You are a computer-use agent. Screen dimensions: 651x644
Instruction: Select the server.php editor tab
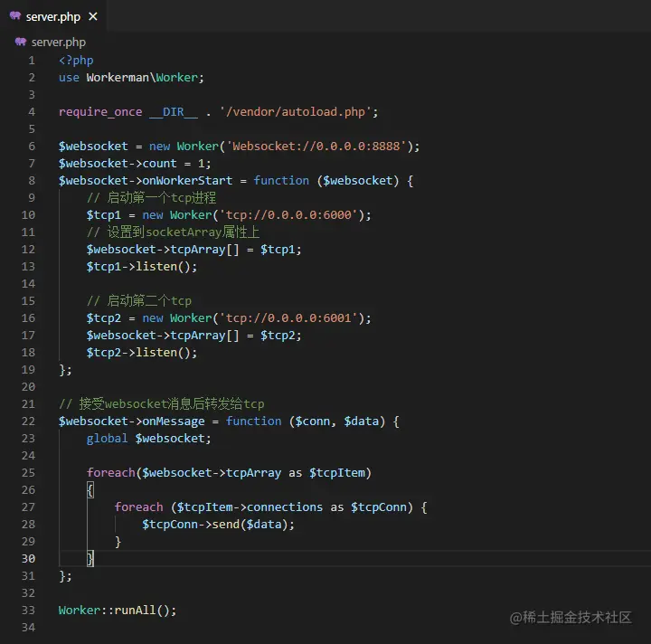(x=52, y=16)
